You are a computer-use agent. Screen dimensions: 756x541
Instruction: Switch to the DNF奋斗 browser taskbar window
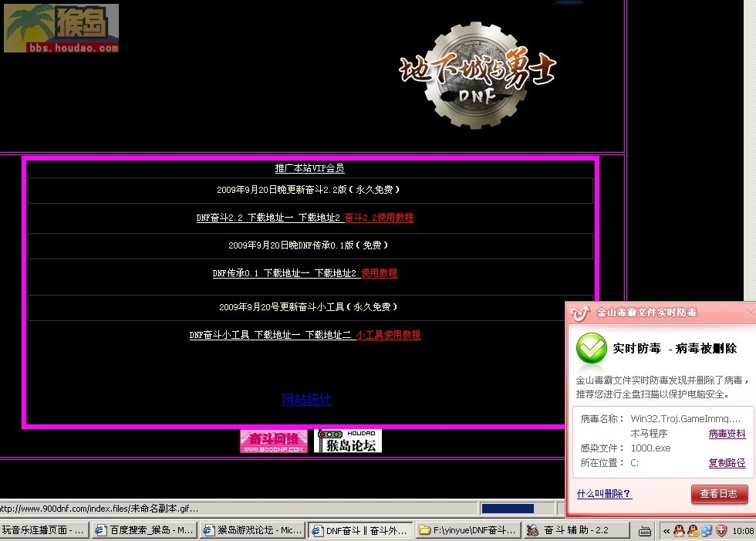coord(361,530)
